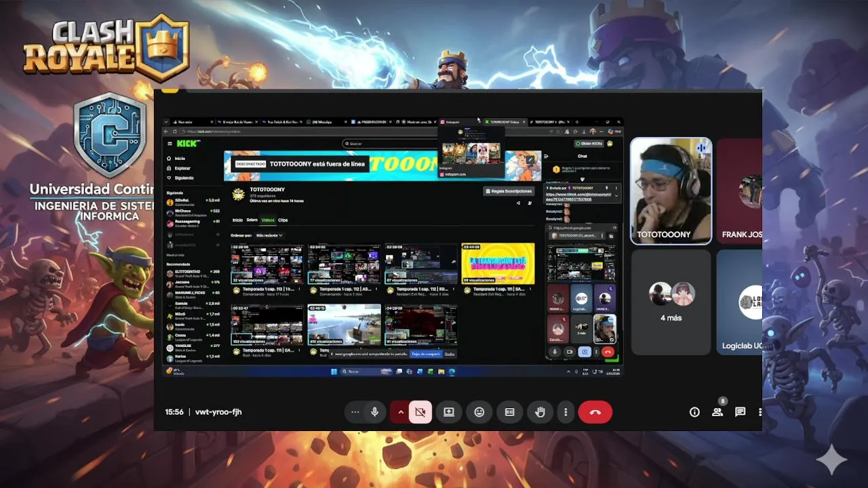The width and height of the screenshot is (868, 488).
Task: Open more options vertical dots in Meet
Action: (566, 412)
